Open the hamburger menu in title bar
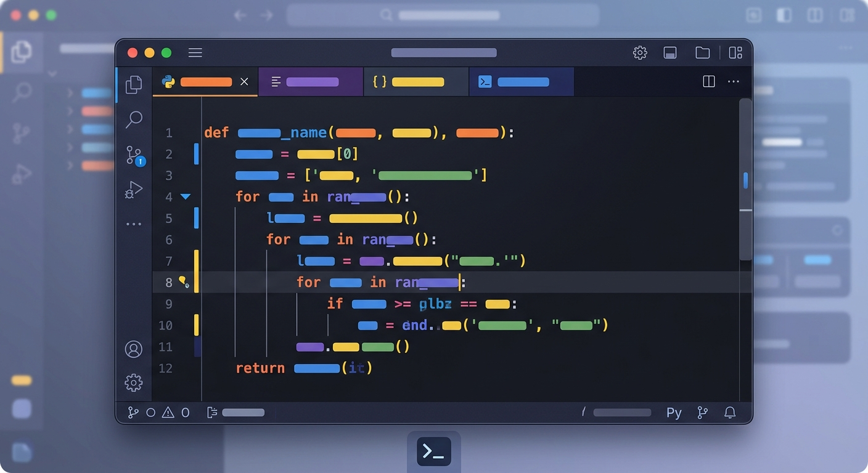868x473 pixels. [x=195, y=53]
